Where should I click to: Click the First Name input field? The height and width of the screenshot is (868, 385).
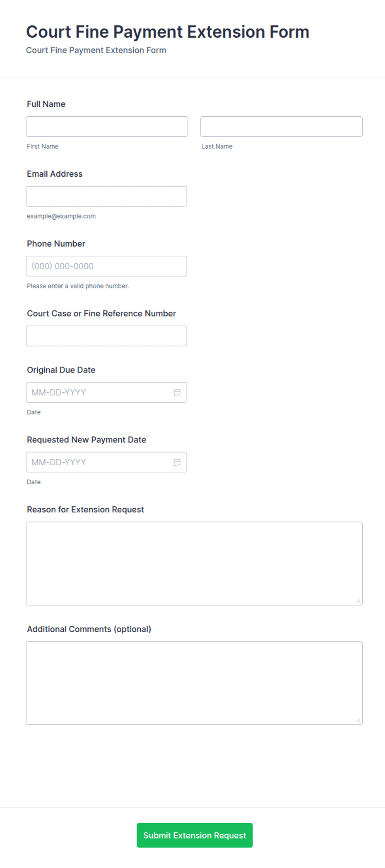click(107, 126)
